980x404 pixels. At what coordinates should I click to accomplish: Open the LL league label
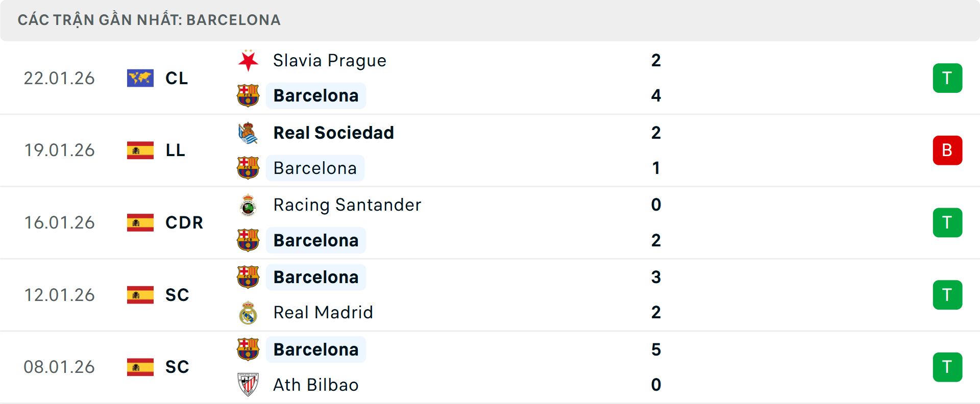[176, 150]
